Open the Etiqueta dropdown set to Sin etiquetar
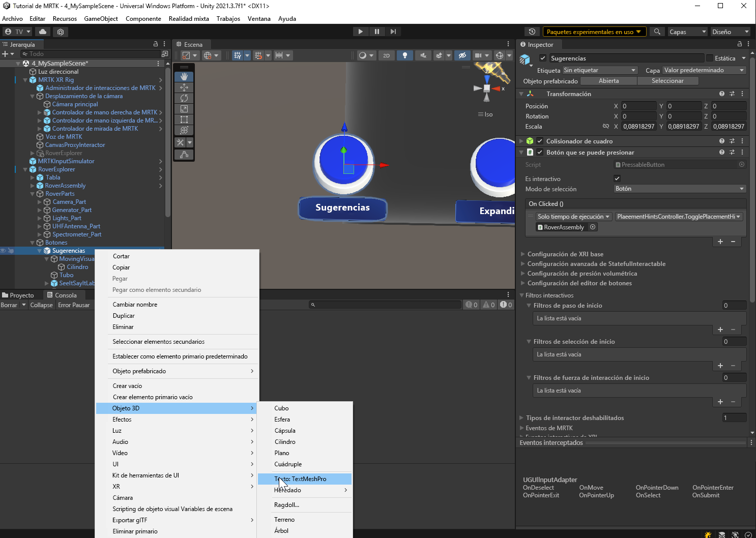 point(600,70)
